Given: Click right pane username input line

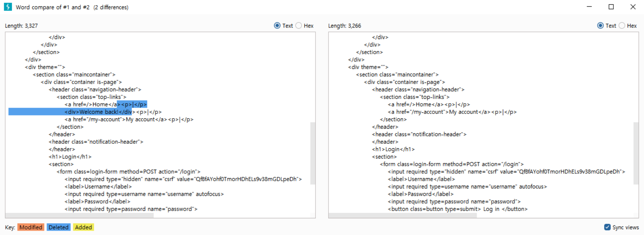Looking at the screenshot, I should [467, 186].
